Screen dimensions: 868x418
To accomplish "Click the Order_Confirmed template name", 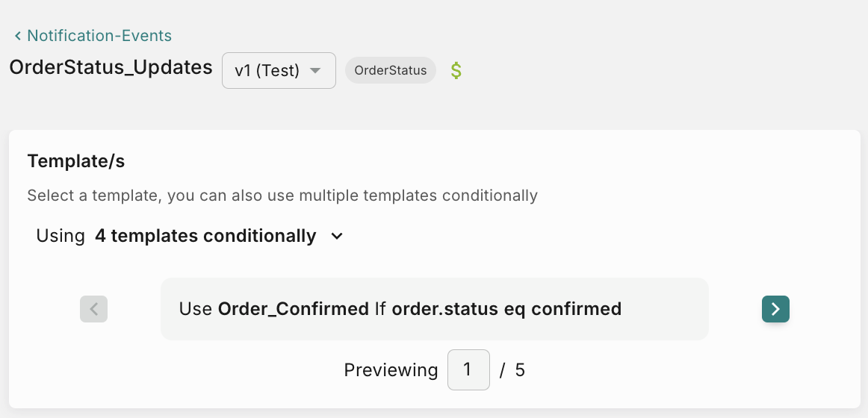I will click(x=293, y=309).
